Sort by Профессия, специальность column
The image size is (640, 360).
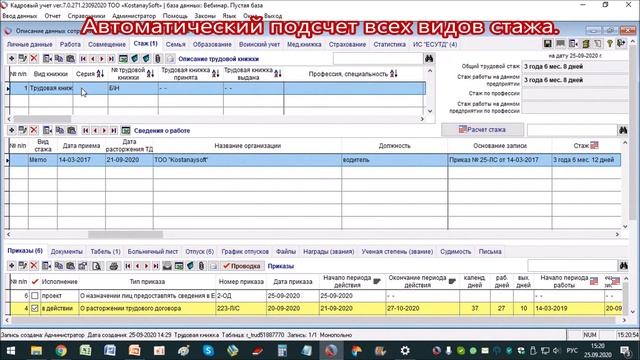point(393,74)
